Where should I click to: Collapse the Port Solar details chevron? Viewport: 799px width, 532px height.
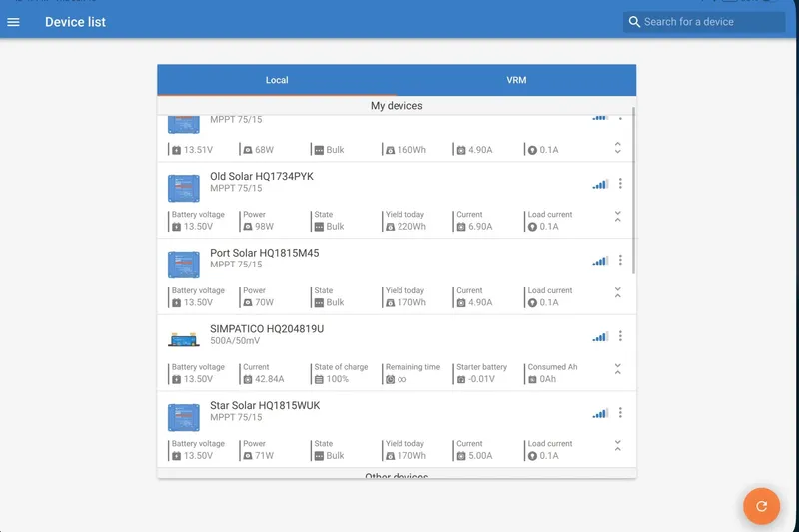617,293
